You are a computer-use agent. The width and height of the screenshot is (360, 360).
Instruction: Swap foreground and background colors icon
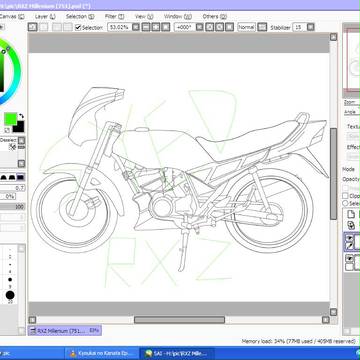point(21,116)
